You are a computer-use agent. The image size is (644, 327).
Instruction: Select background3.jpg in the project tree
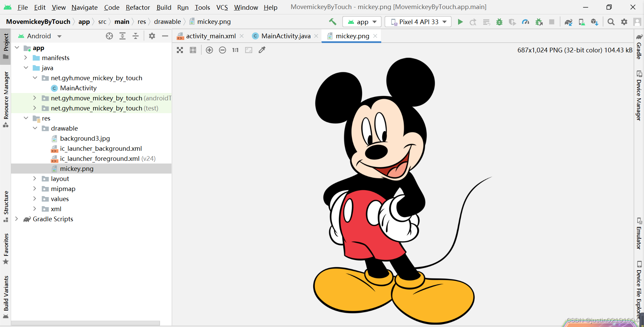85,138
